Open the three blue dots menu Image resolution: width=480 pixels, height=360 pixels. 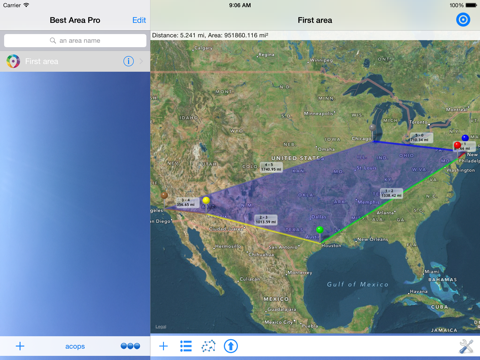click(x=130, y=346)
